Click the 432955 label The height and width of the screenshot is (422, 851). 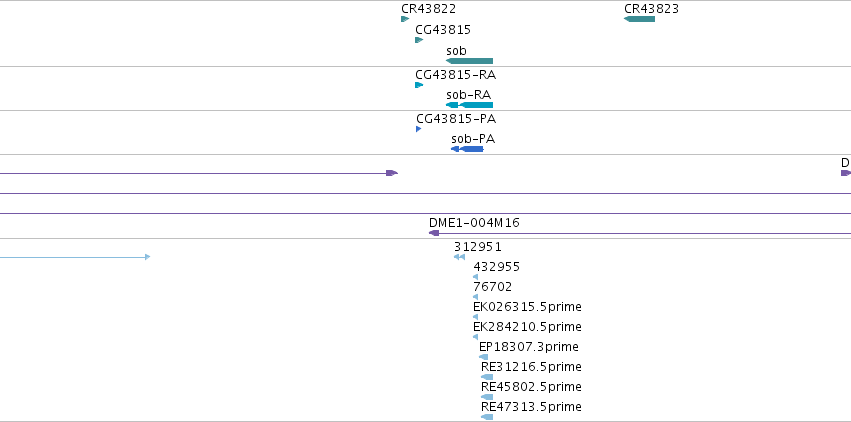(497, 267)
